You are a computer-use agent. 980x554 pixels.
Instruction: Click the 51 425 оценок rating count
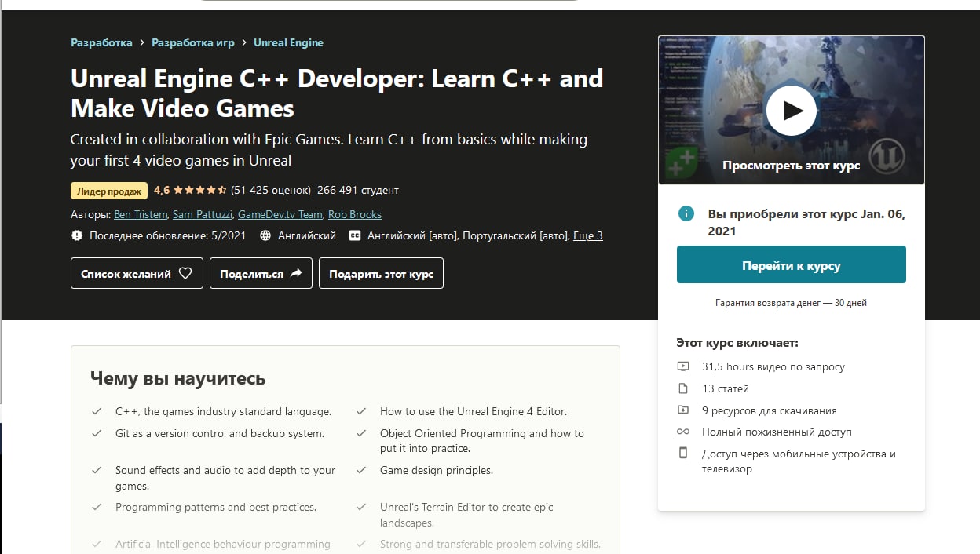pyautogui.click(x=271, y=190)
